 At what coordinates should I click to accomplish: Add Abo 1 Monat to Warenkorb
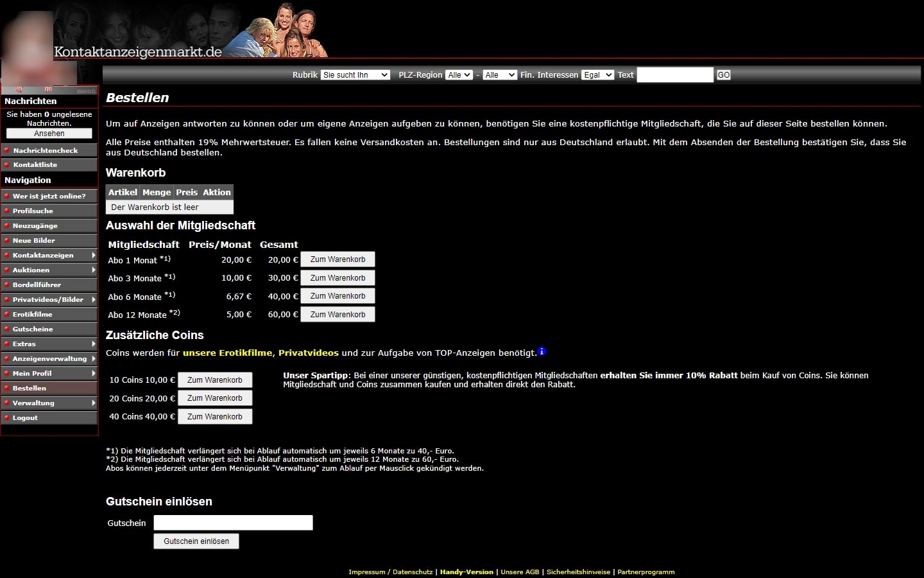coord(338,259)
